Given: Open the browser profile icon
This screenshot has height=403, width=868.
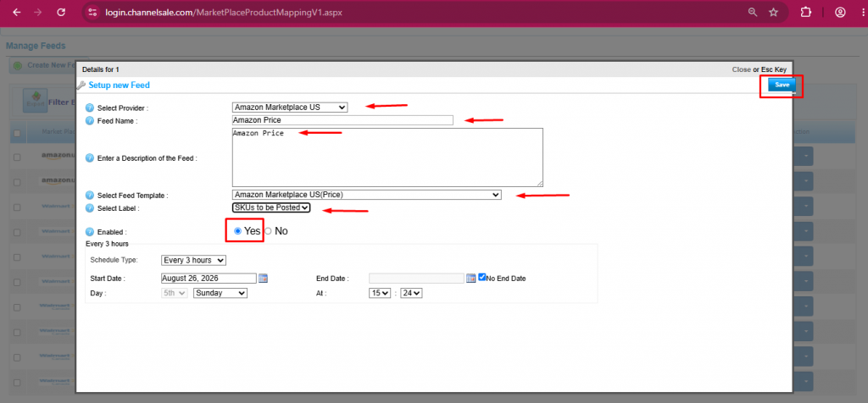Looking at the screenshot, I should pyautogui.click(x=840, y=12).
